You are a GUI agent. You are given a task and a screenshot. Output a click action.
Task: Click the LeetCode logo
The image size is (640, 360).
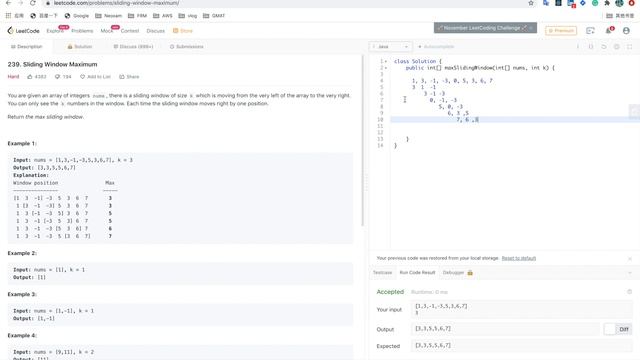(23, 31)
